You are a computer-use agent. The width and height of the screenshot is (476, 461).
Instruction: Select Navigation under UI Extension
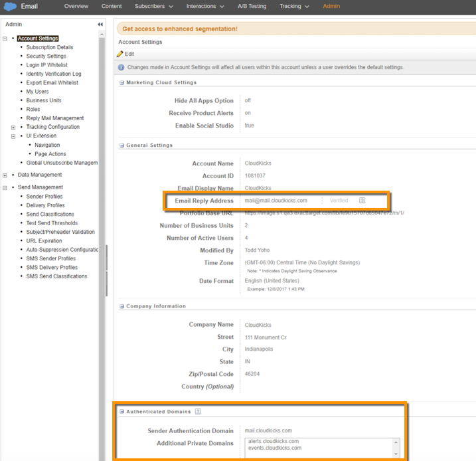pyautogui.click(x=47, y=145)
